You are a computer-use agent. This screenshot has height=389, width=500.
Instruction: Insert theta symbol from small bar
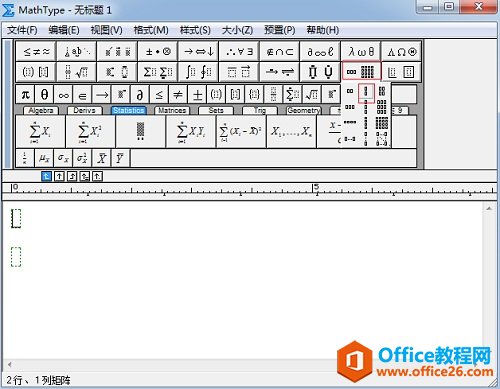(44, 95)
